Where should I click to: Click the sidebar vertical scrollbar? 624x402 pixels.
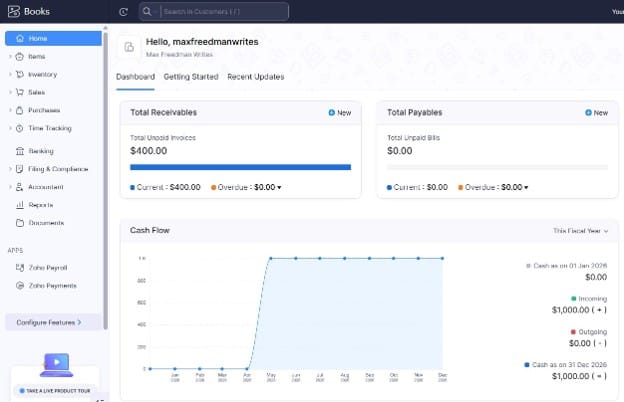tap(105, 179)
